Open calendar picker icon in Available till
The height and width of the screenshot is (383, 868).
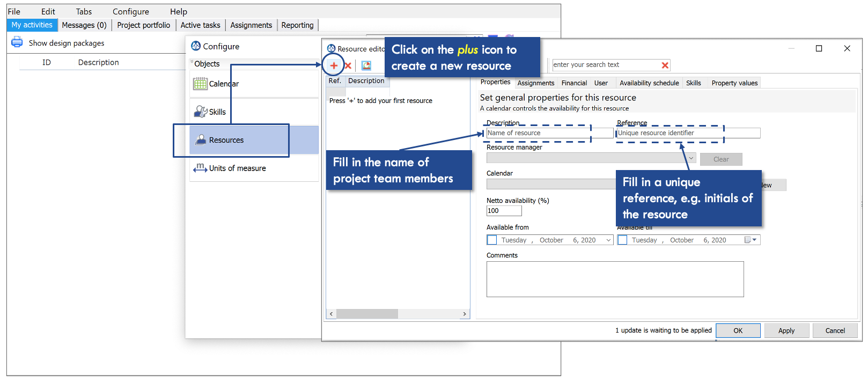748,240
